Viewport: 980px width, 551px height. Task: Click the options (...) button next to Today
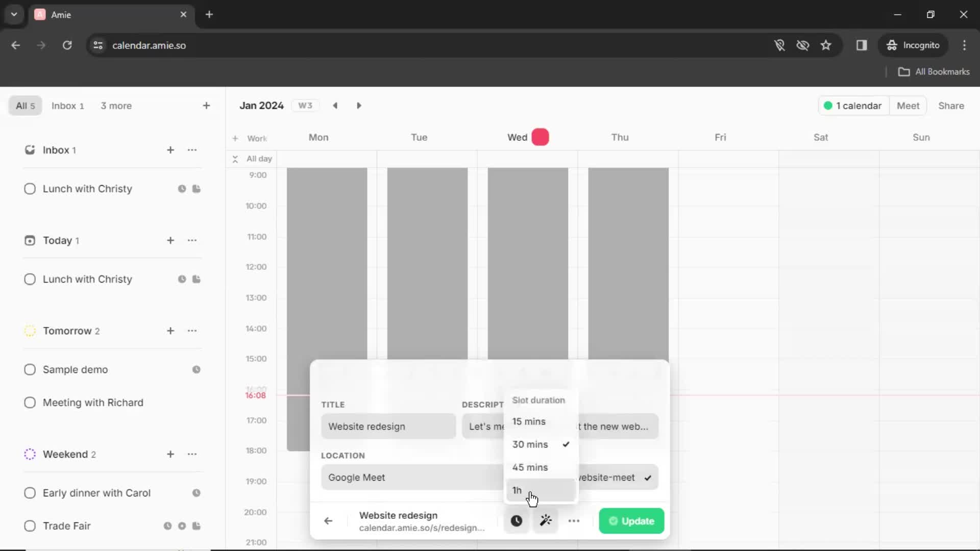(x=193, y=240)
